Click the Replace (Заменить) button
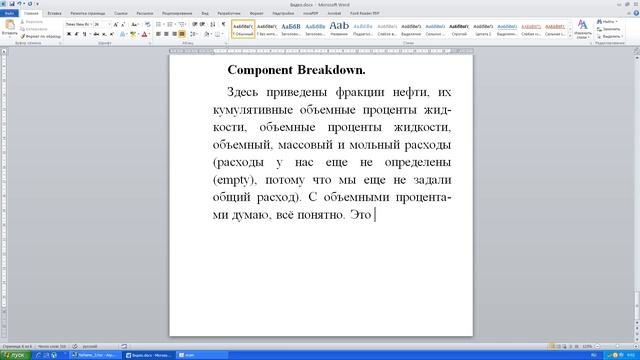This screenshot has height=360, width=640. (609, 29)
